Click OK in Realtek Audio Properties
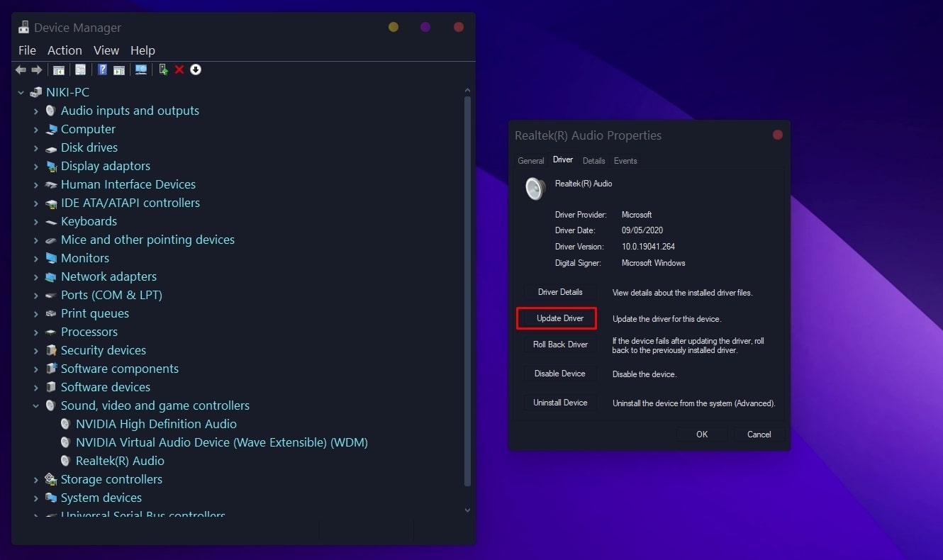This screenshot has width=943, height=560. coord(702,435)
